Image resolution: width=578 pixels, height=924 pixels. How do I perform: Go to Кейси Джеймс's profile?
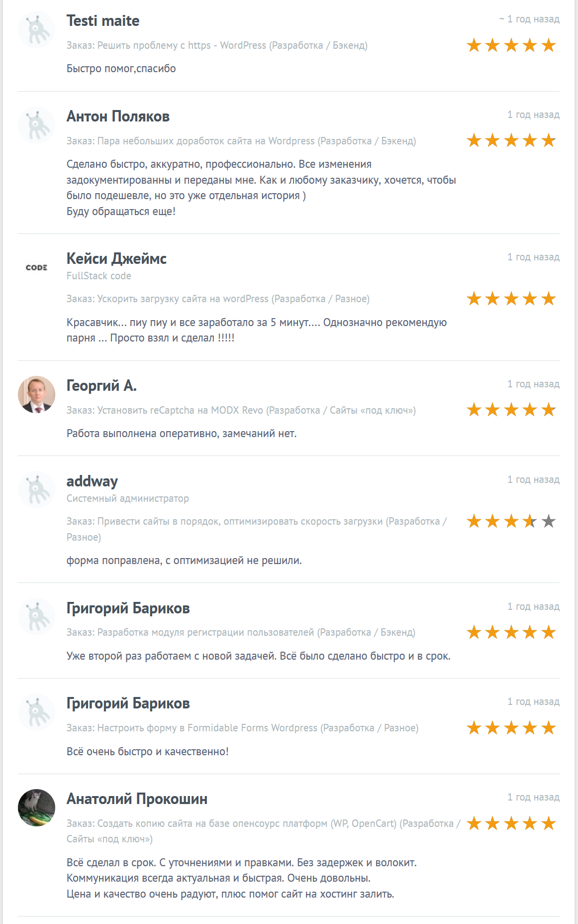click(x=116, y=259)
